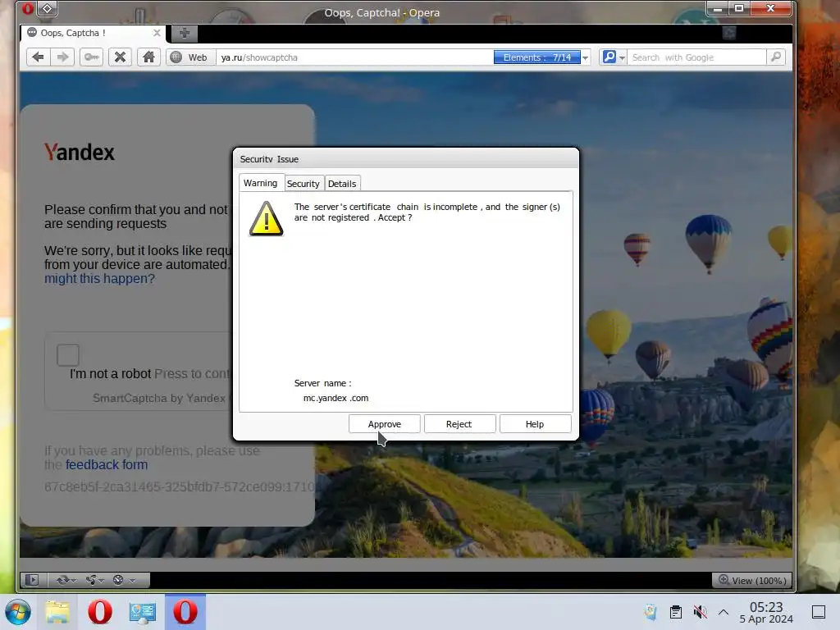Click the diamond panel icon beside Opera logo
This screenshot has width=840, height=630.
[x=47, y=8]
